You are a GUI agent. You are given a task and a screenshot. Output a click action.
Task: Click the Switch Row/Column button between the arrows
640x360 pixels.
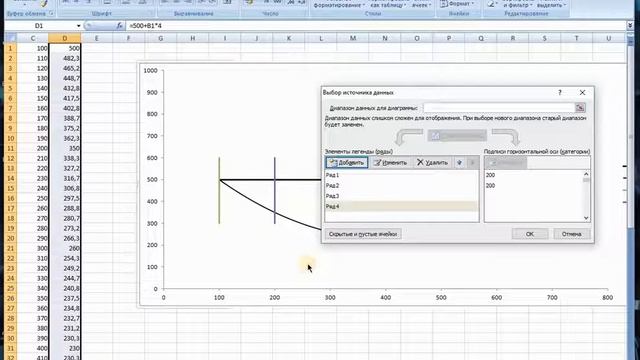(x=457, y=136)
